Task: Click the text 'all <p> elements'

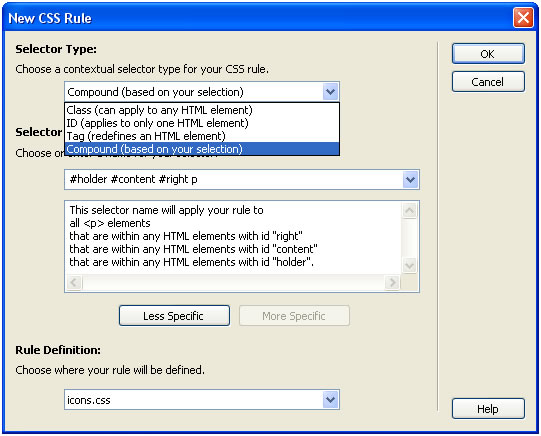Action: (x=110, y=223)
